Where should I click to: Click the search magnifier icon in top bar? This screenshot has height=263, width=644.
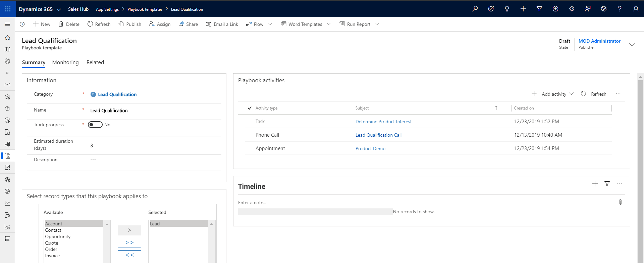[x=475, y=9]
